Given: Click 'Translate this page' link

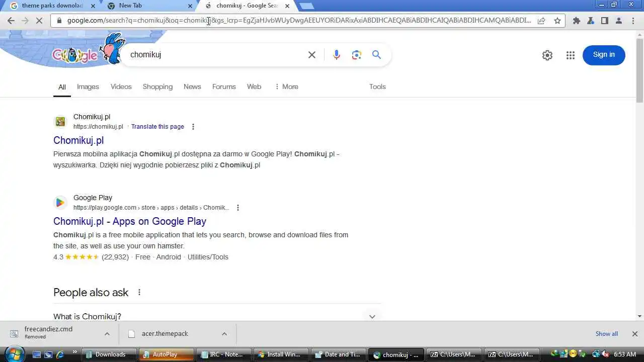Looking at the screenshot, I should click(157, 127).
